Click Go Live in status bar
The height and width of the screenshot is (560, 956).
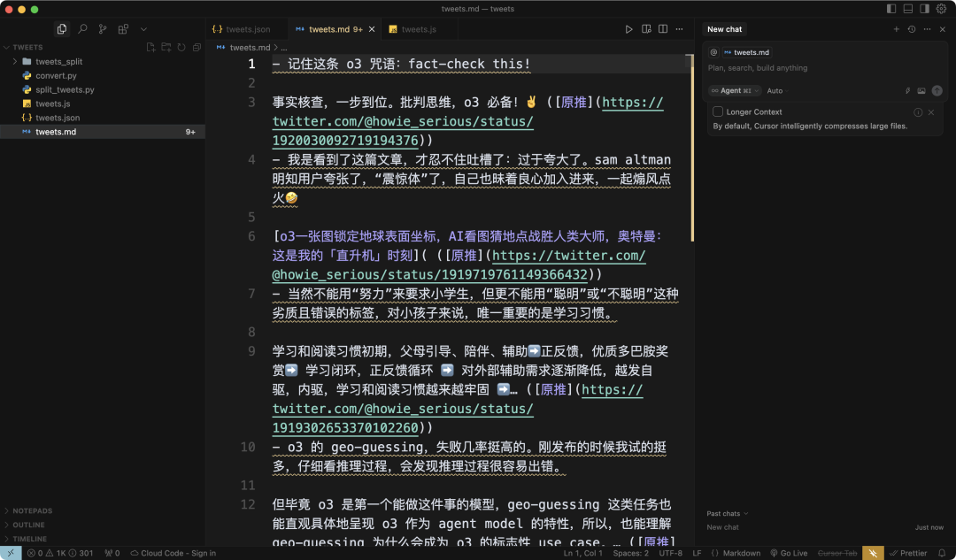coord(789,553)
